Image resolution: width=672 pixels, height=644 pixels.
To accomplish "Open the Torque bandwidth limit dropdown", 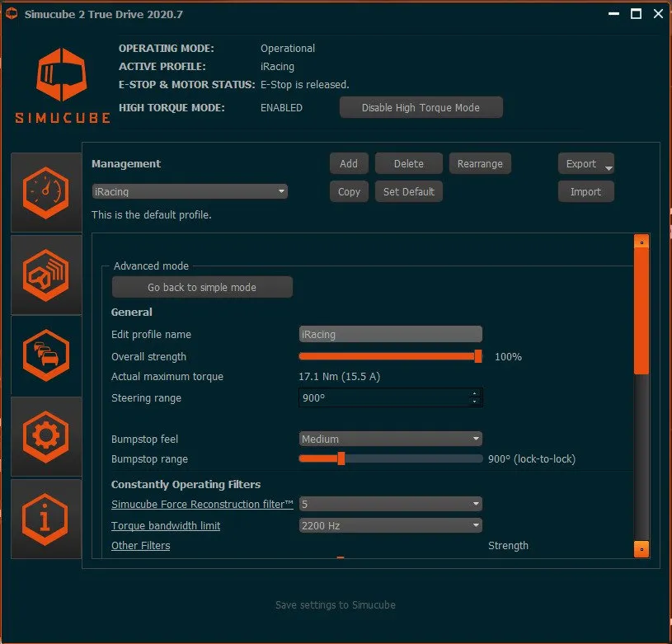I will tap(390, 526).
